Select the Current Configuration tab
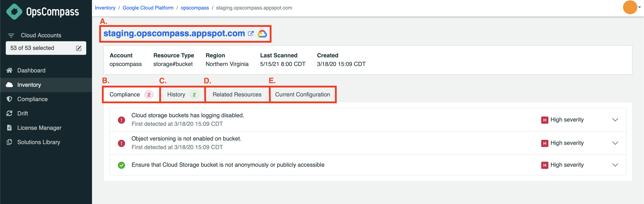Screen dimensions: 644x204 (x=302, y=94)
